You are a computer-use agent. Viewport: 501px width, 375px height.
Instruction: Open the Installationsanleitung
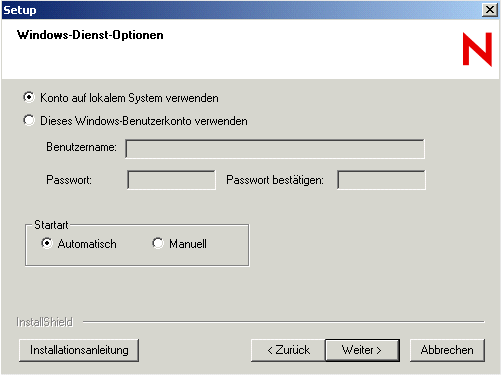[79, 350]
